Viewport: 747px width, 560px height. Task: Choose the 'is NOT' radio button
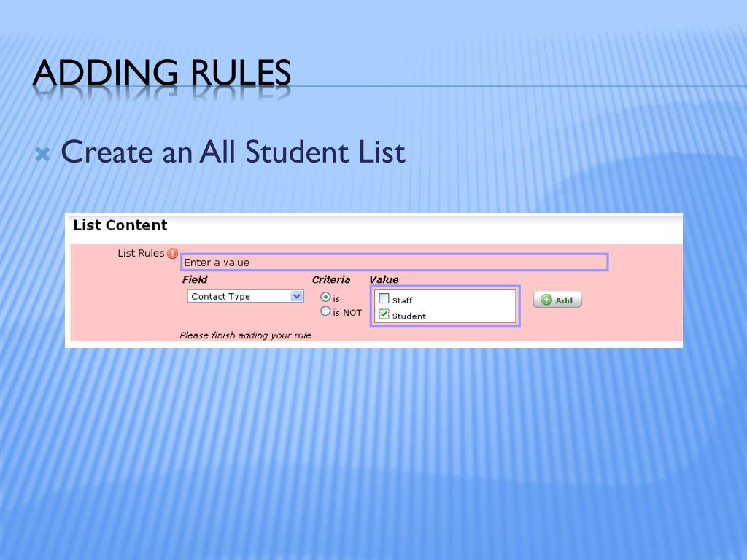(325, 311)
